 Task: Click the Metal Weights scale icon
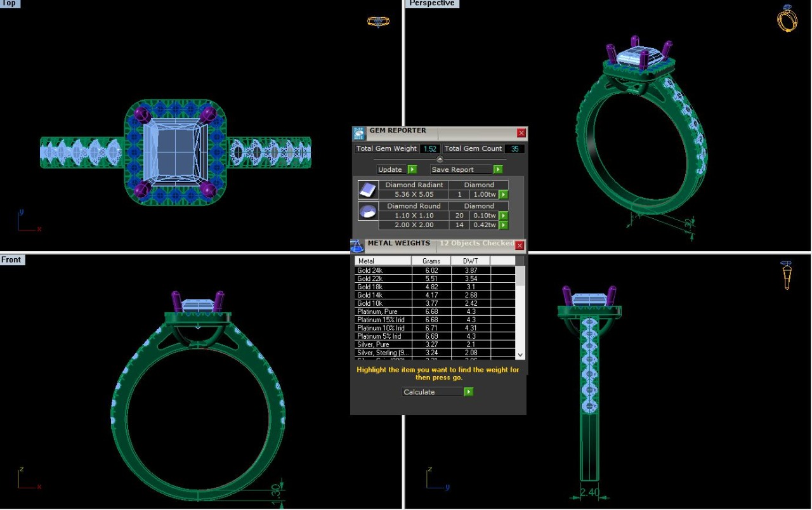(357, 246)
